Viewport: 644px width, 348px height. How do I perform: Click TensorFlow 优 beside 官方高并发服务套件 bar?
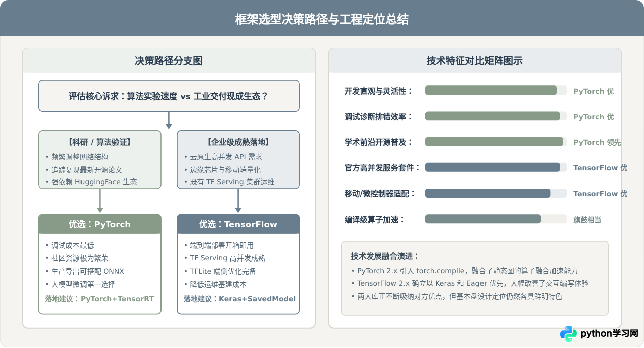click(600, 168)
